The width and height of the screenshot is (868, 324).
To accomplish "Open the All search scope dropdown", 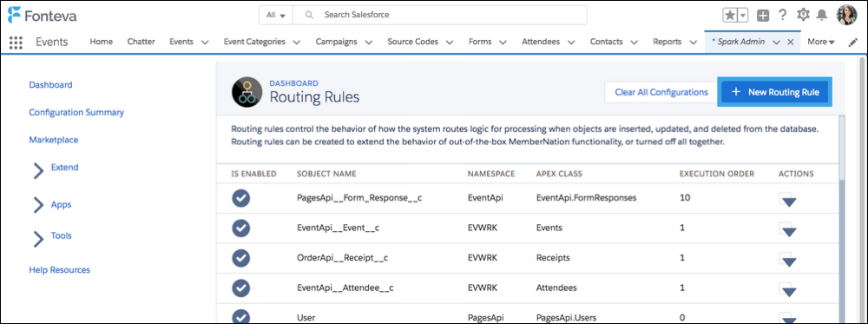I will (x=276, y=16).
